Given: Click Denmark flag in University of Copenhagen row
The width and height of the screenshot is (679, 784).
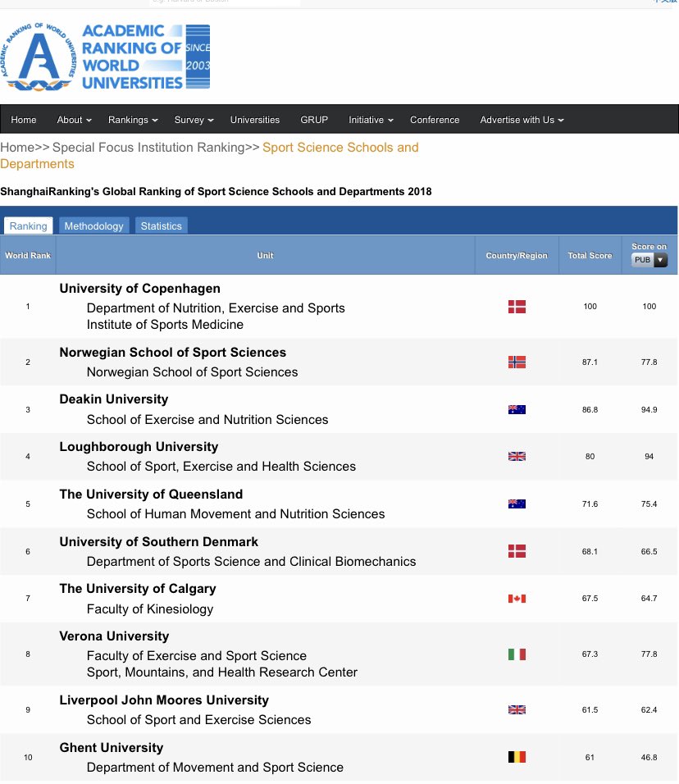Looking at the screenshot, I should (x=517, y=307).
